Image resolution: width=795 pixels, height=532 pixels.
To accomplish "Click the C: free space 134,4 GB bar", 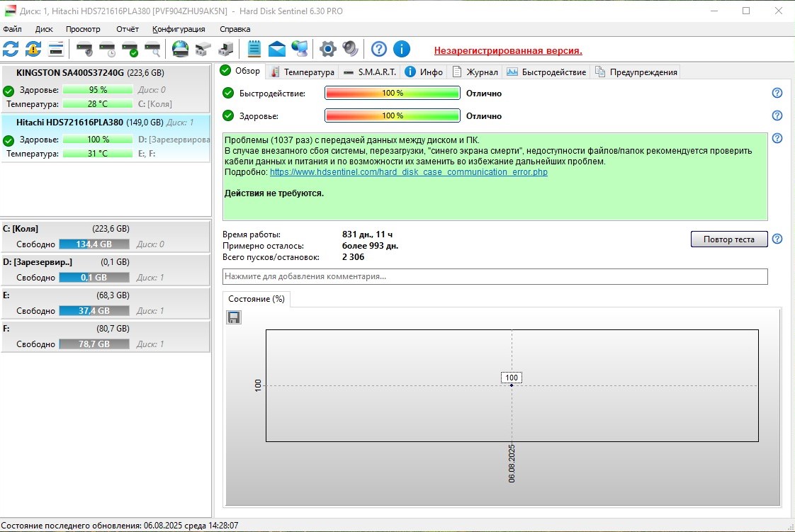I will [x=94, y=244].
